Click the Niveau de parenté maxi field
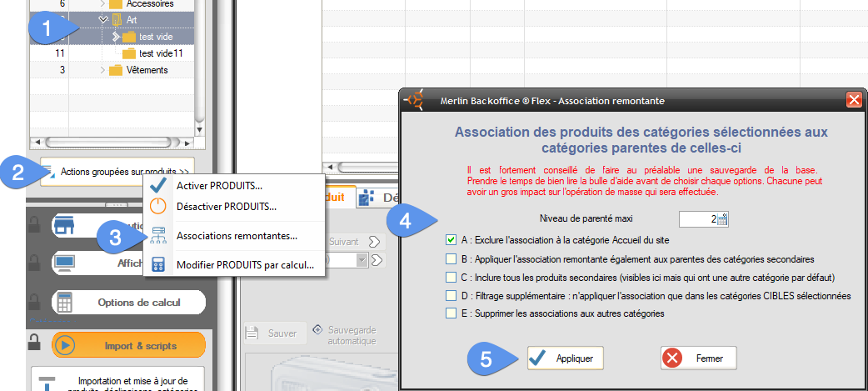 (x=696, y=219)
